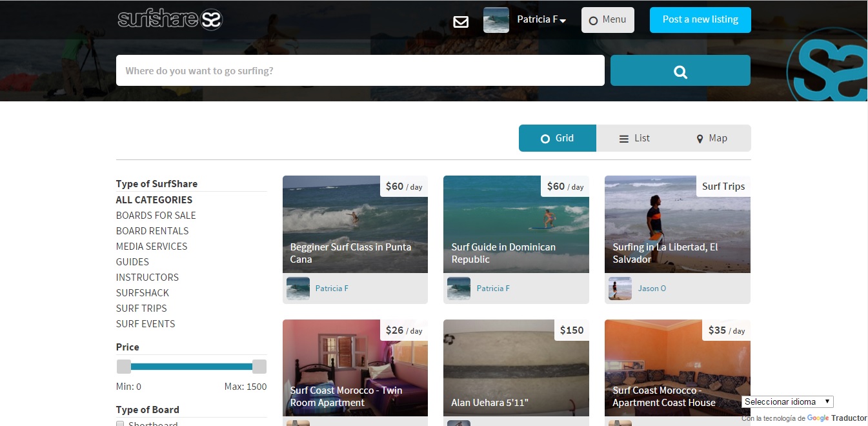Click the surfing location search field
Viewport: 868px width, 426px height.
point(360,71)
